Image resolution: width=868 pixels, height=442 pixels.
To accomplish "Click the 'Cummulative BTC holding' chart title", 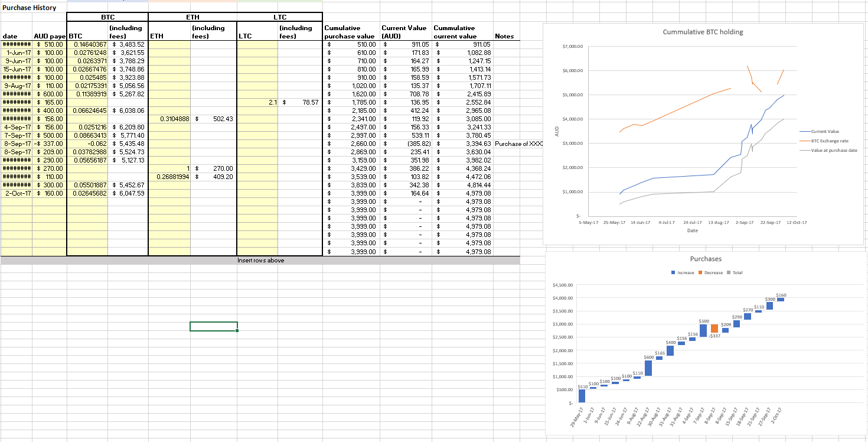I will 703,32.
